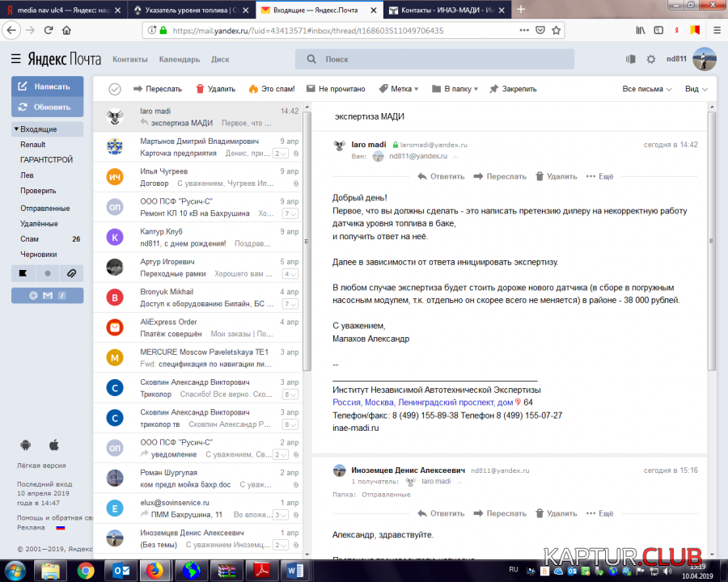The width and height of the screenshot is (728, 582).
Task: Click the Поиск search field
Action: click(434, 59)
